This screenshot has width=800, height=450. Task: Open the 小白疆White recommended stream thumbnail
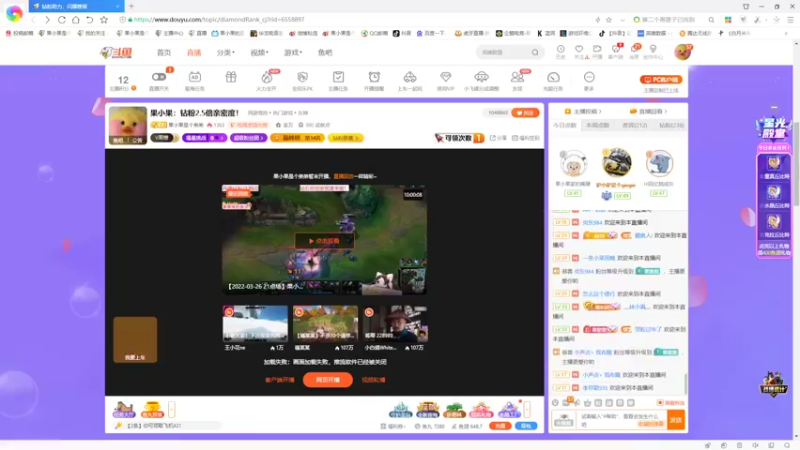pyautogui.click(x=395, y=323)
